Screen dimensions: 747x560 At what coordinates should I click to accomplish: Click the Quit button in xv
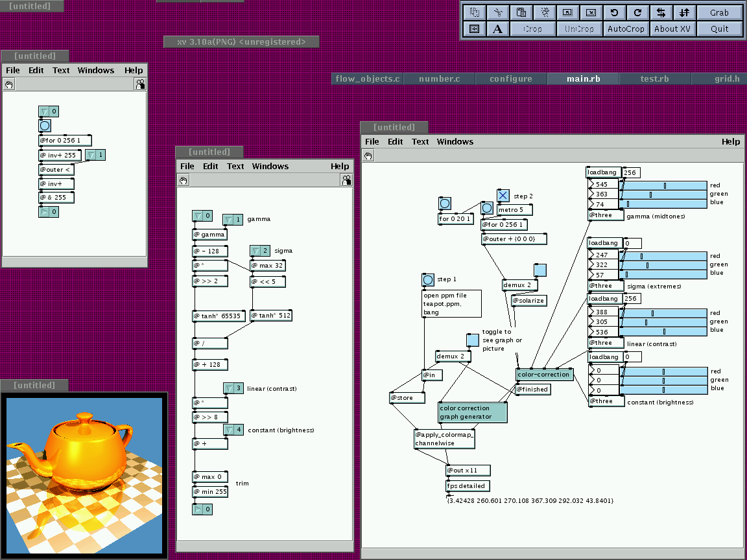pos(719,29)
